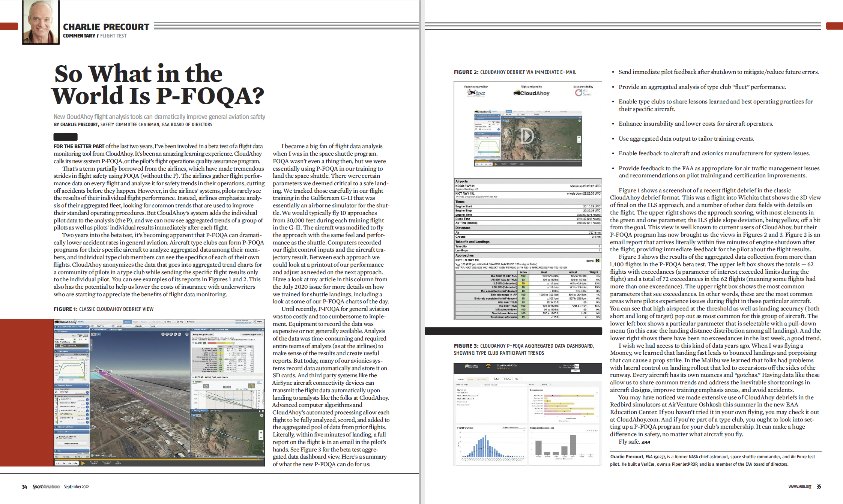Click the Layout button in Figure 1
The image size is (843, 504).
[119, 326]
